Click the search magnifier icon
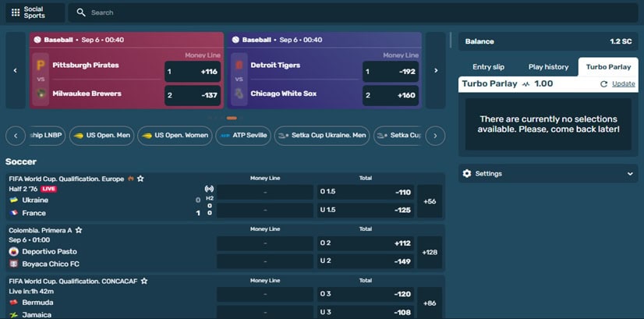Screen dimensions: 644x319 (x=82, y=12)
